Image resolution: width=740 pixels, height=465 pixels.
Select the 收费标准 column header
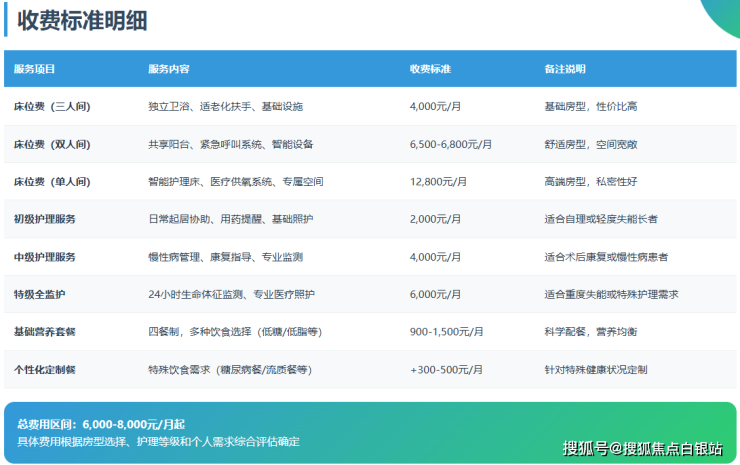430,70
